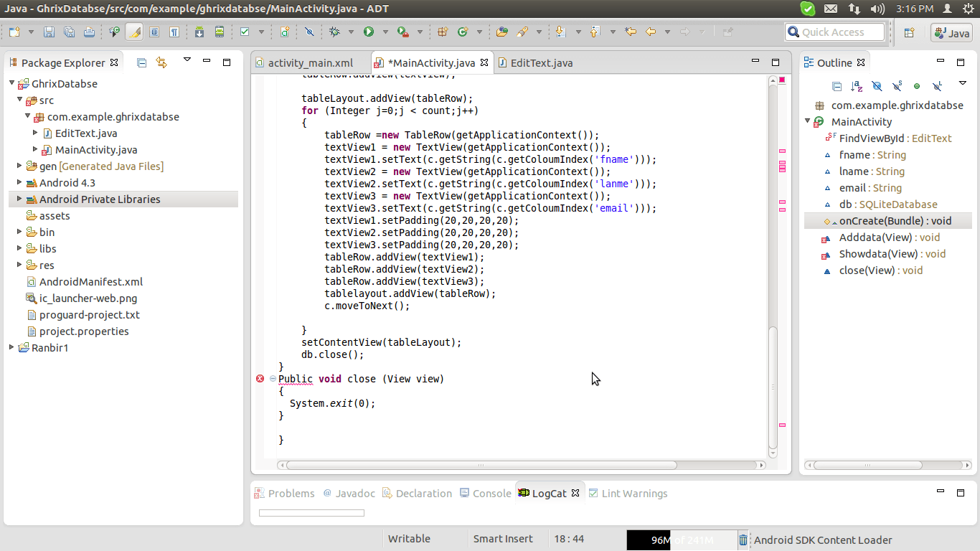Click the editor horizontal scrollbar
Viewport: 980px width, 551px height.
pos(481,465)
